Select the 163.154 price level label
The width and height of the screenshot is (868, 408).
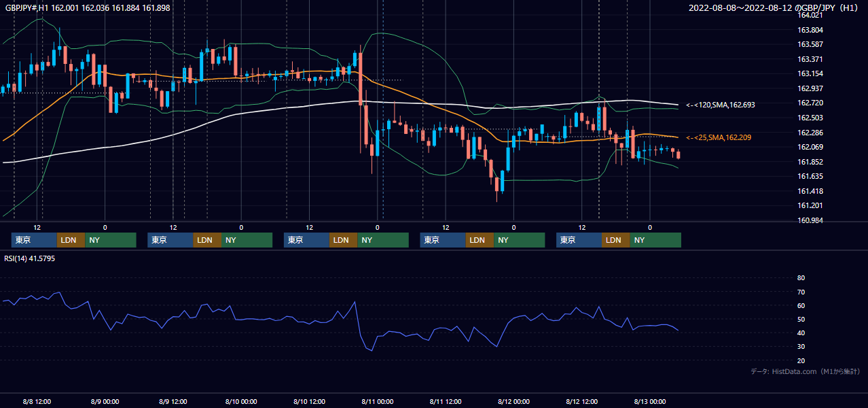(810, 73)
